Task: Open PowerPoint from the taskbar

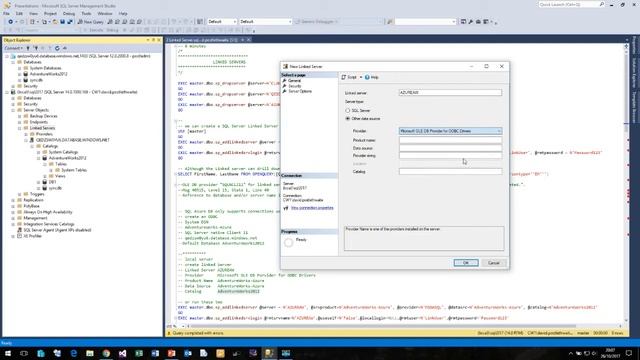Action: tap(171, 353)
